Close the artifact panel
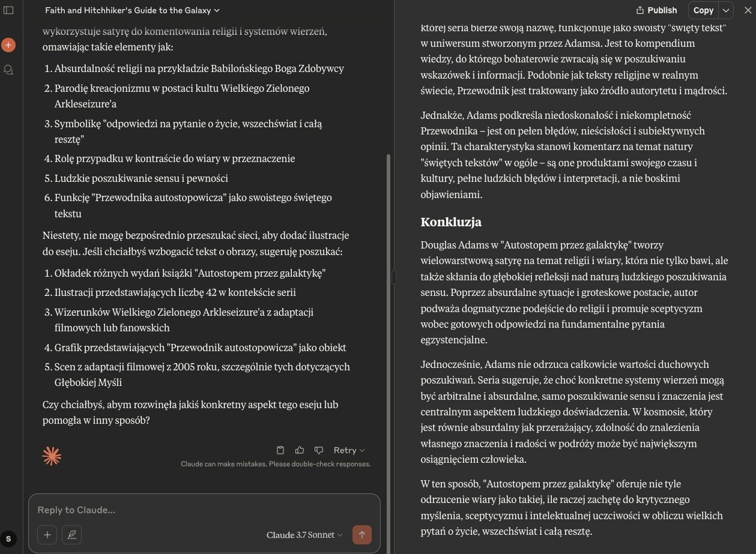The height and width of the screenshot is (554, 756). click(x=748, y=10)
